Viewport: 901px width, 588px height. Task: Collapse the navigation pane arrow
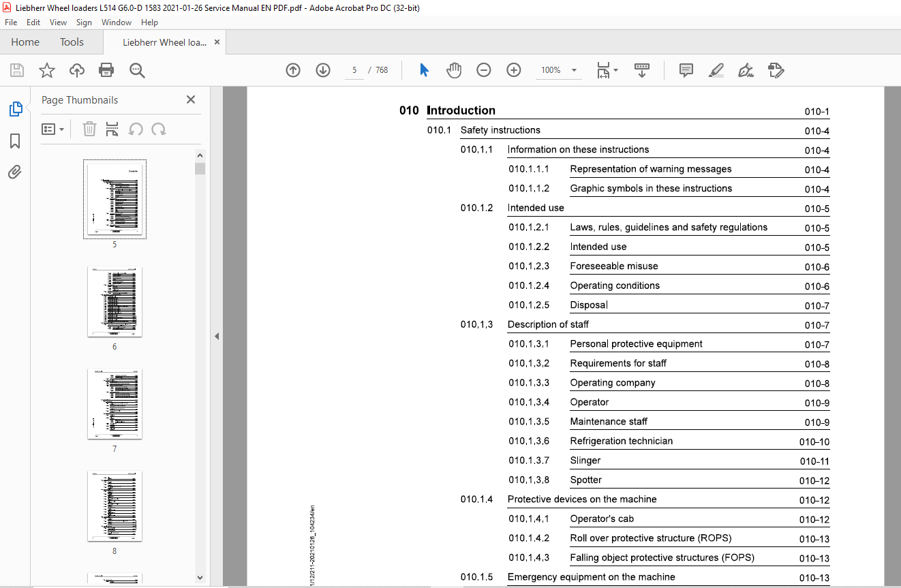(217, 336)
